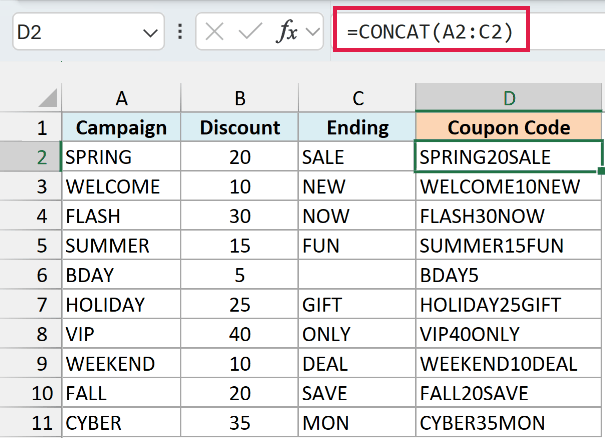This screenshot has width=605, height=438.
Task: Select row 2 header
Action: click(x=30, y=156)
